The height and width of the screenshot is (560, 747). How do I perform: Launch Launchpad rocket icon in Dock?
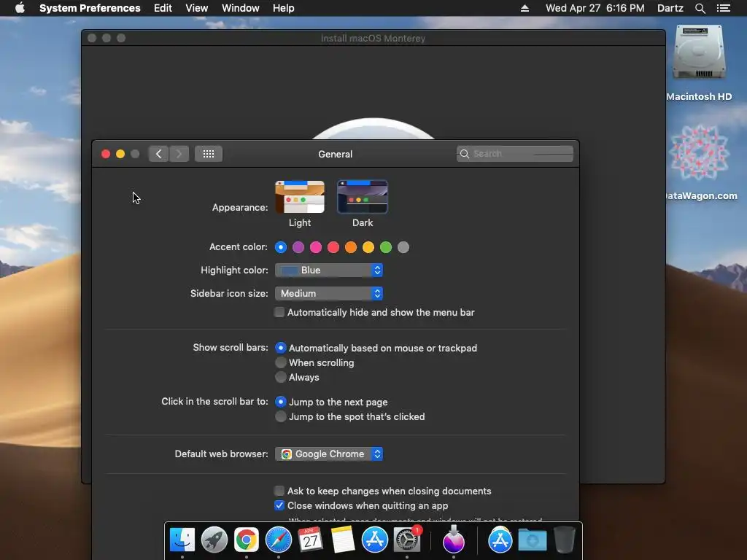(214, 540)
